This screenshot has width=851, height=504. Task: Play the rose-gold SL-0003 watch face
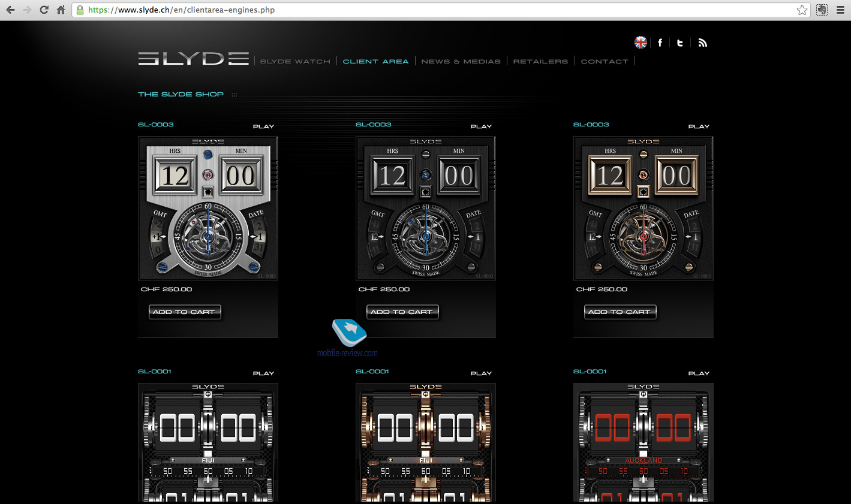(x=699, y=126)
